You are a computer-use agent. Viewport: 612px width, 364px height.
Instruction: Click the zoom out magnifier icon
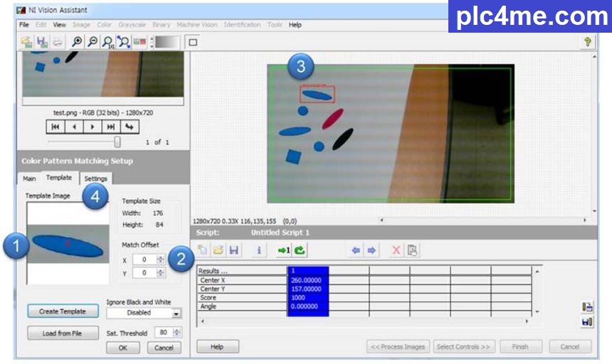coord(93,43)
